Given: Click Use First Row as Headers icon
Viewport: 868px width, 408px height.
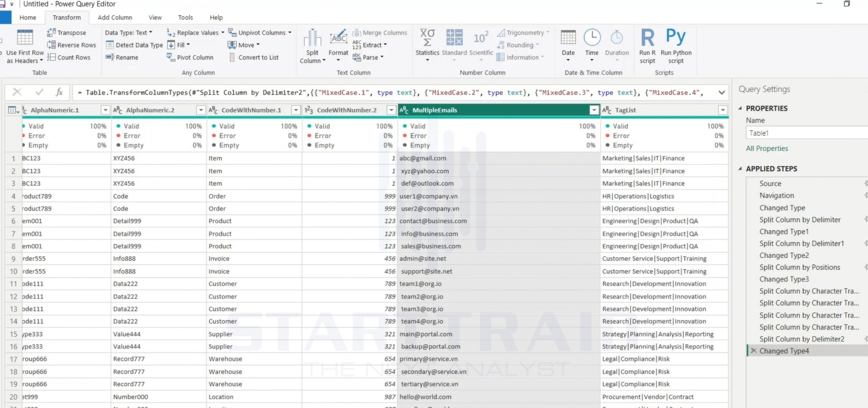Looking at the screenshot, I should coord(25,38).
